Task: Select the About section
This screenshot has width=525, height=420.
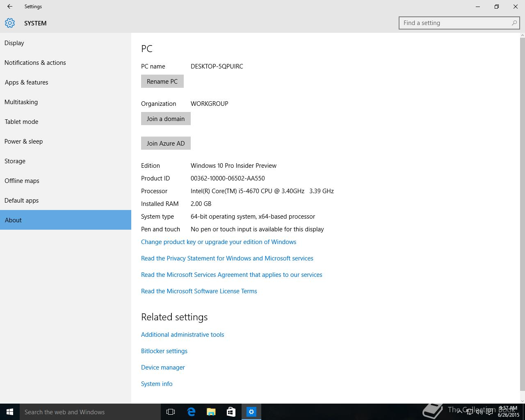Action: pos(66,220)
